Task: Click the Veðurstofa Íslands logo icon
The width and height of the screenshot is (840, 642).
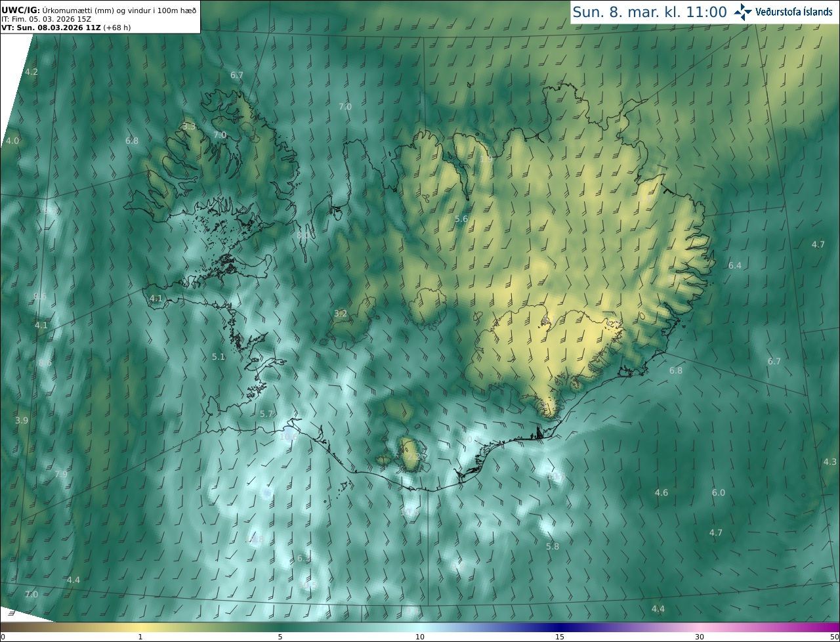Action: tap(743, 12)
